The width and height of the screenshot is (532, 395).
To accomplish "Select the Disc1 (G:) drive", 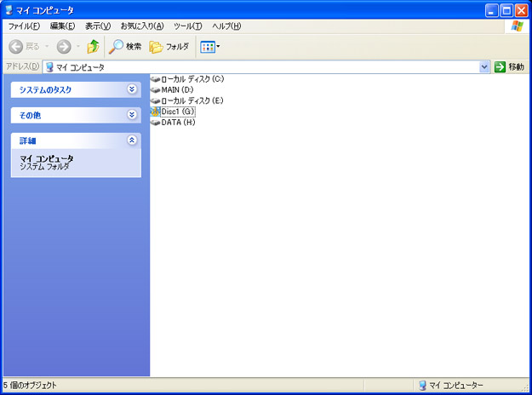I will click(x=177, y=112).
